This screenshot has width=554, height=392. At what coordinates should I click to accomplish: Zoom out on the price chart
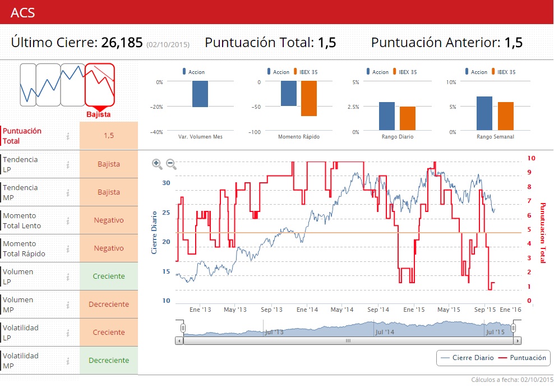click(x=171, y=164)
